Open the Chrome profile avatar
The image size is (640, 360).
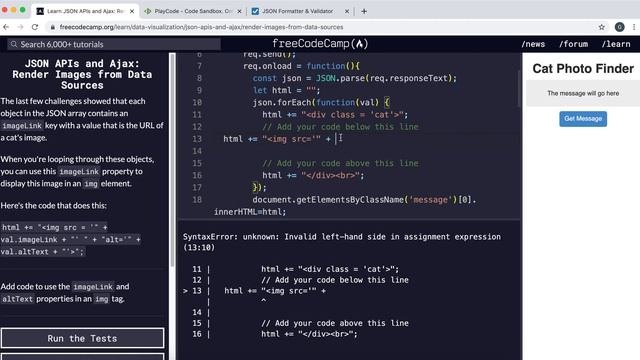point(619,27)
